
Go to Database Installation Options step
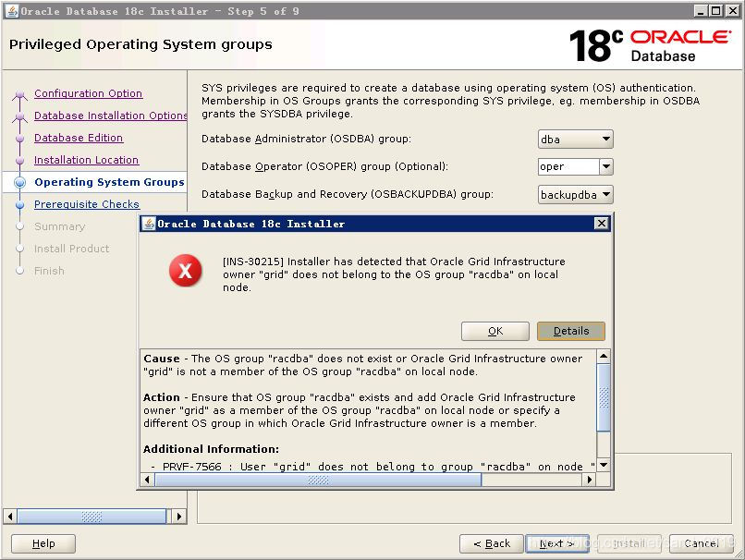111,116
